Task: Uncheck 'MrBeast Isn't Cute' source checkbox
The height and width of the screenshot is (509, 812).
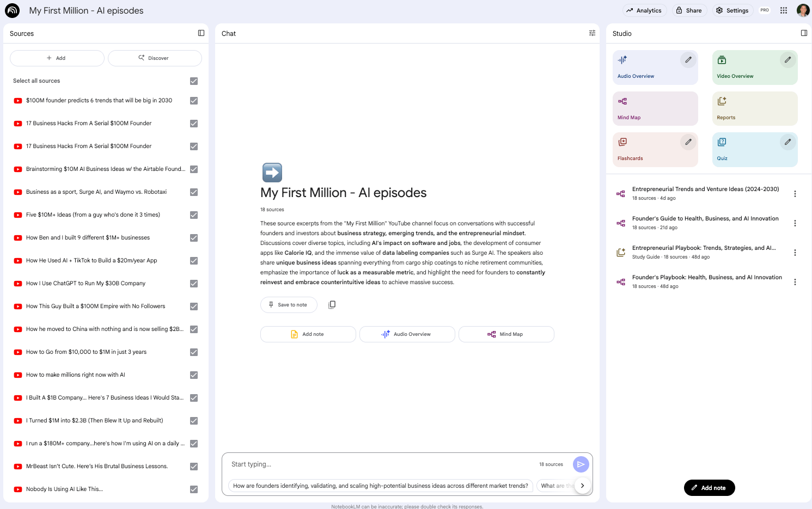Action: (194, 467)
